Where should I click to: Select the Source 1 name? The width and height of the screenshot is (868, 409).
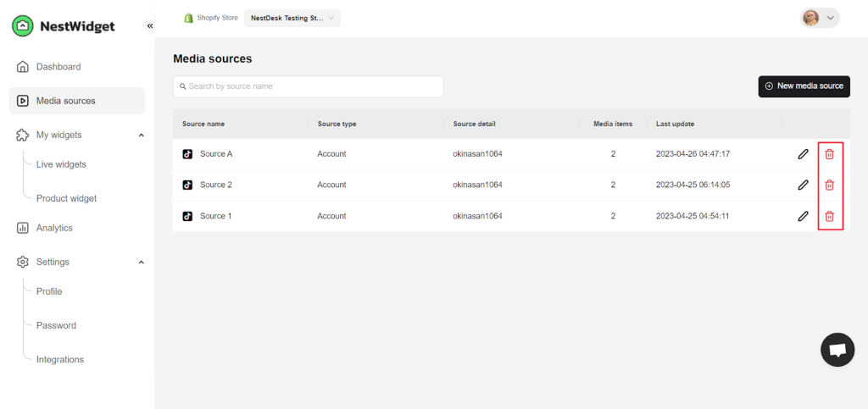(x=216, y=216)
